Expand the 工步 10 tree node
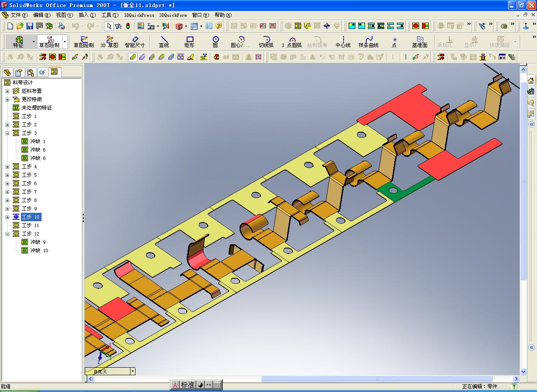This screenshot has width=537, height=392. (7, 217)
